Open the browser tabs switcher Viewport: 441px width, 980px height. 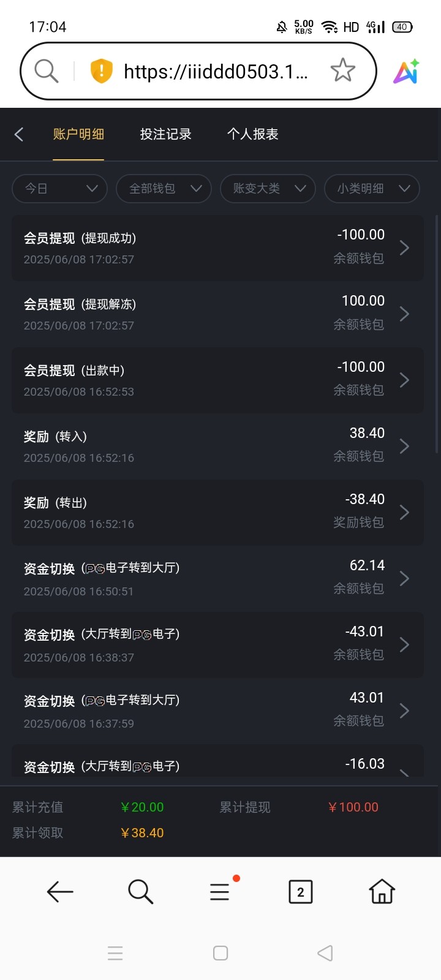(x=300, y=891)
